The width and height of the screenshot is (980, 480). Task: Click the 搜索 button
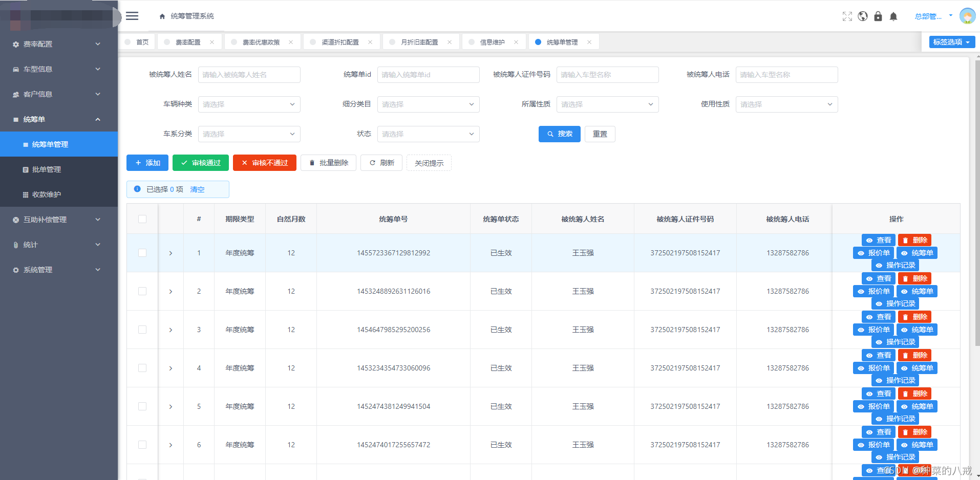[560, 134]
